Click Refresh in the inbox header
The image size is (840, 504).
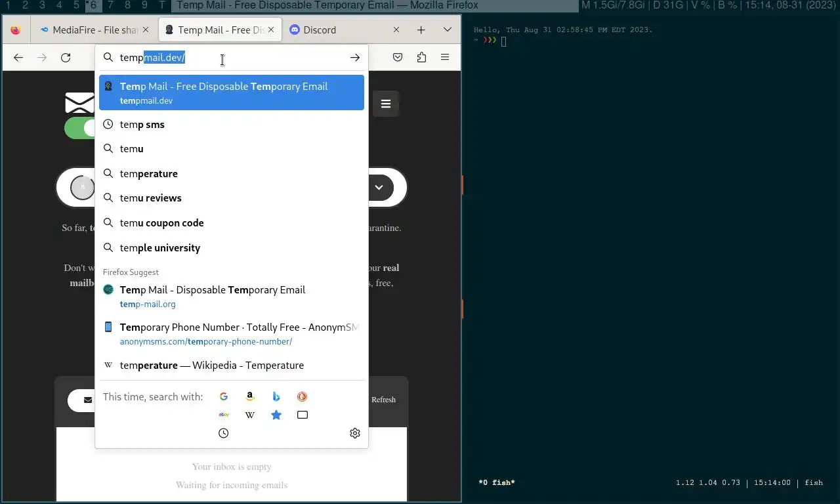(x=383, y=400)
